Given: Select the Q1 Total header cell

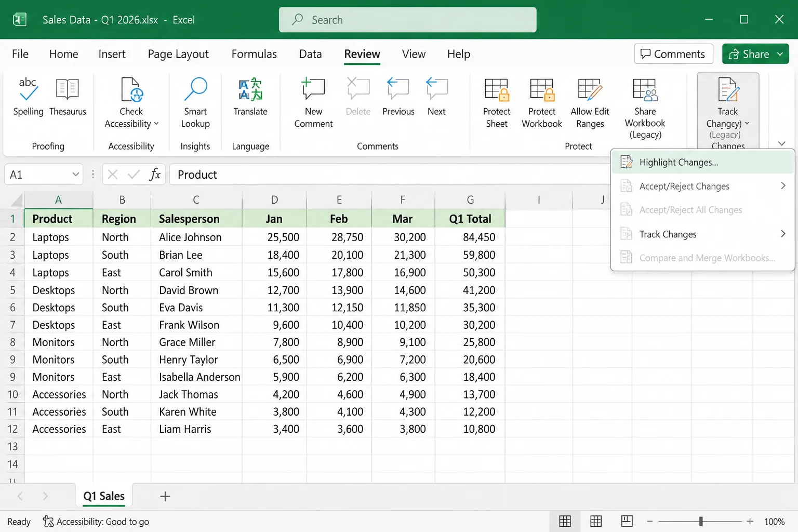Looking at the screenshot, I should [x=470, y=219].
